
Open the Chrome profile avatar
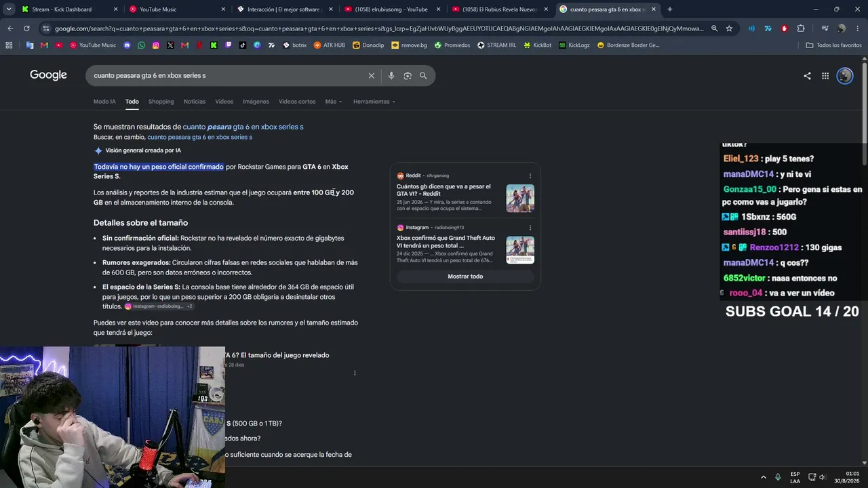(842, 28)
